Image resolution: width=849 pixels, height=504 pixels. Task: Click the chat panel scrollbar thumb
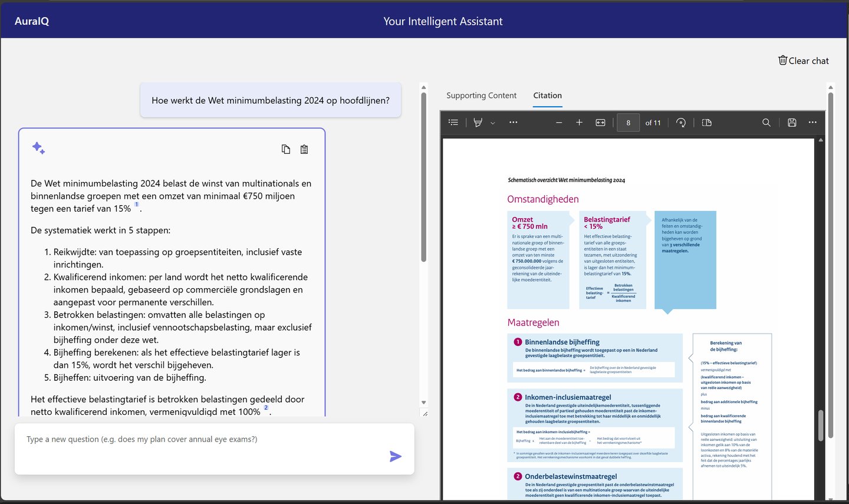(423, 177)
